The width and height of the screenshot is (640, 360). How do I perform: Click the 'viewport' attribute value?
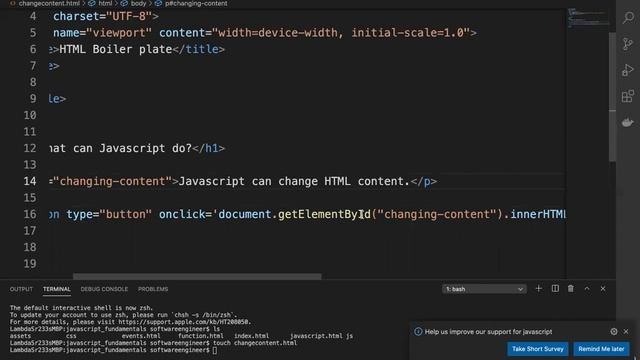point(119,33)
